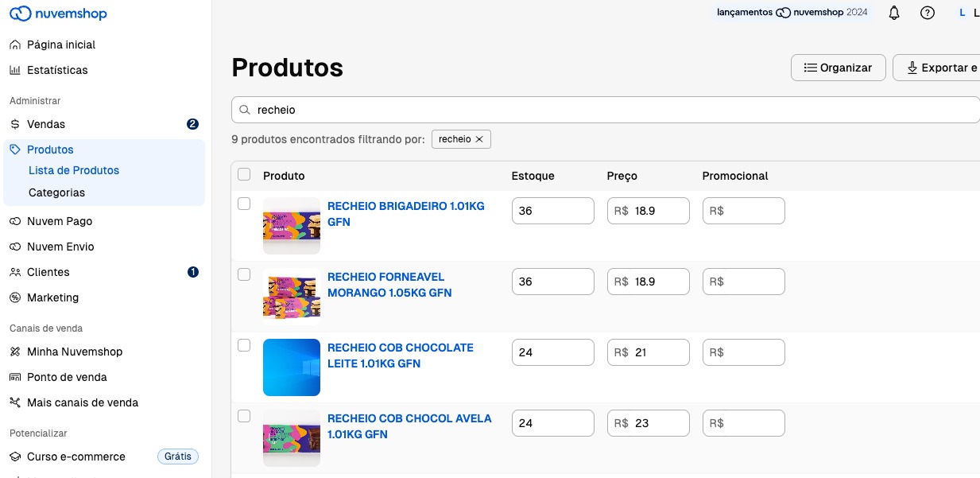Click the Marketing percent icon

pyautogui.click(x=15, y=297)
